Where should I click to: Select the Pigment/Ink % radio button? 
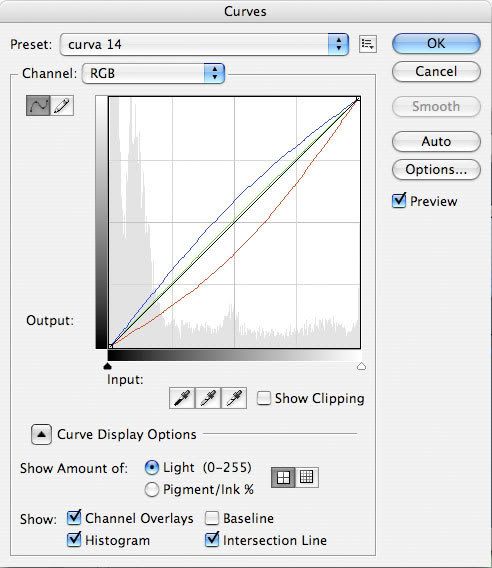(x=151, y=489)
